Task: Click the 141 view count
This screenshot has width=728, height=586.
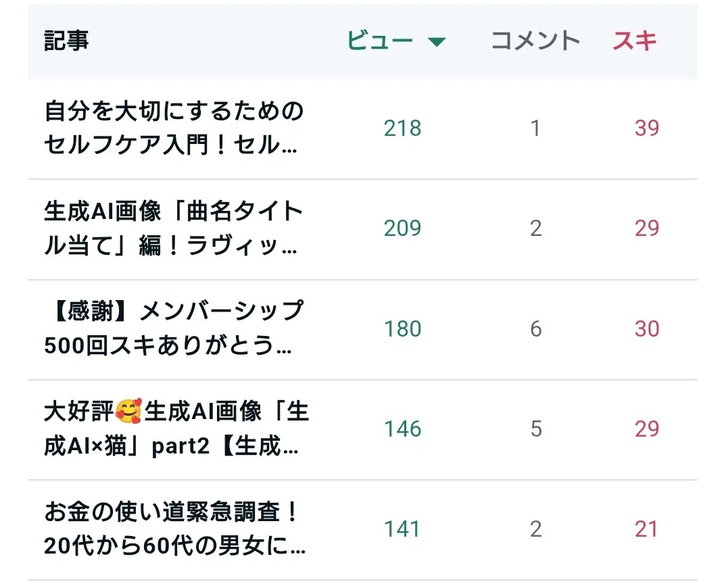Action: click(402, 529)
